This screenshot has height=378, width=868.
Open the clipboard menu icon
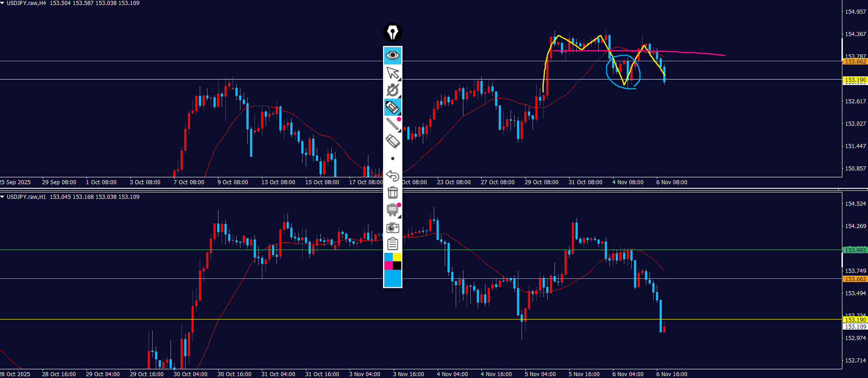tap(393, 244)
